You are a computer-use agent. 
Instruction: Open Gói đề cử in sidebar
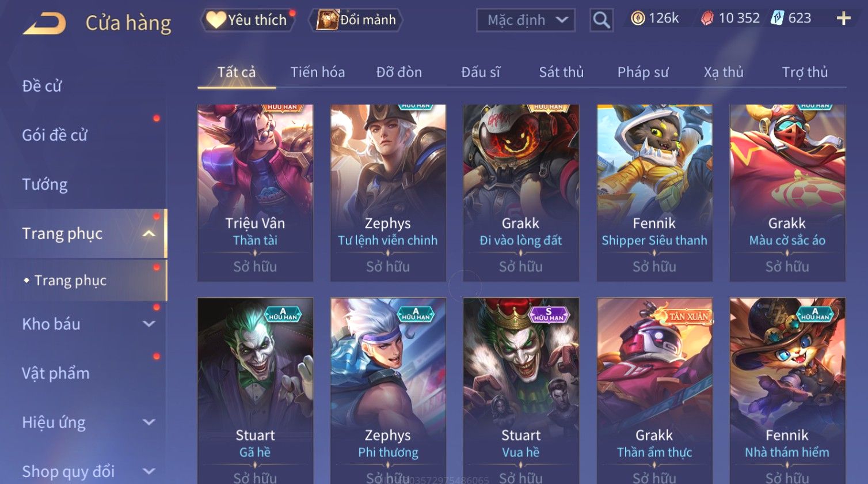point(55,135)
